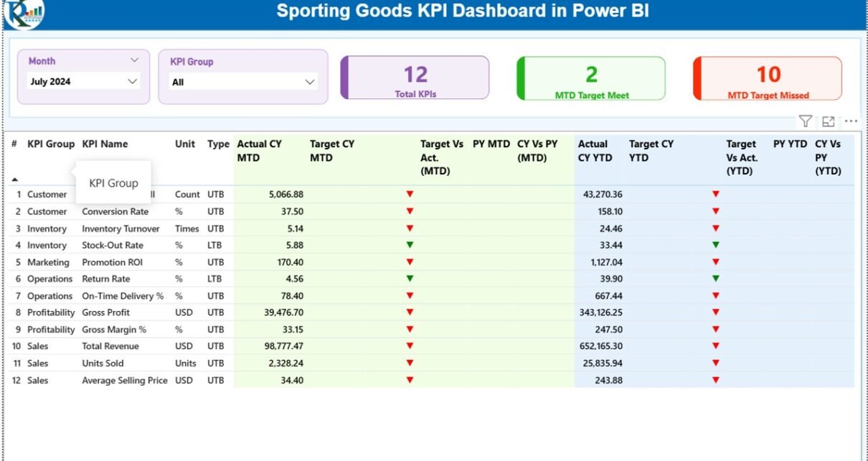Click red YTD arrow in Total Revenue row

[x=715, y=346]
